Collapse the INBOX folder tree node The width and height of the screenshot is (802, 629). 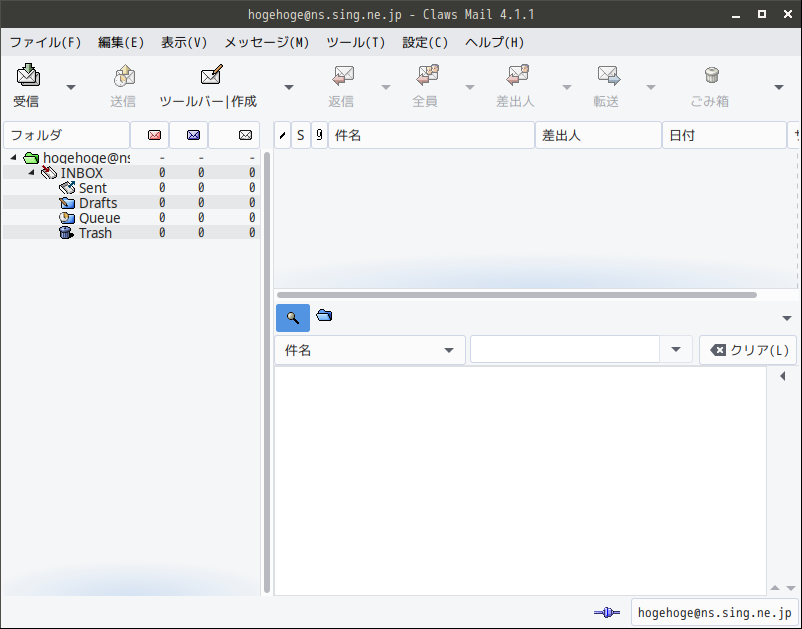click(31, 172)
